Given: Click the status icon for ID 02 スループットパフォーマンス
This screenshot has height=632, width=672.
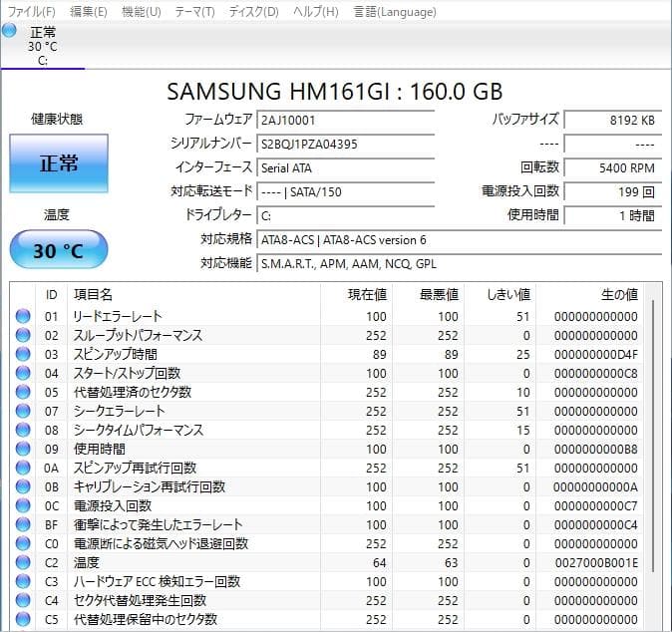Looking at the screenshot, I should point(23,335).
